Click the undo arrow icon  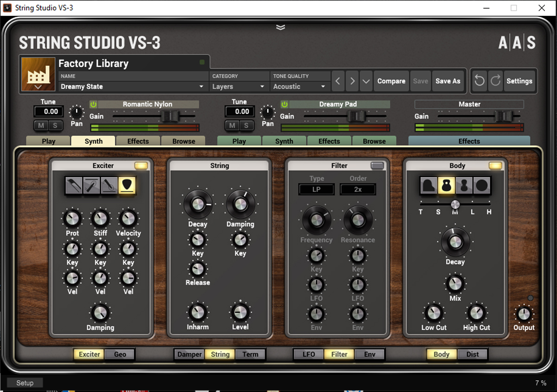(x=479, y=81)
